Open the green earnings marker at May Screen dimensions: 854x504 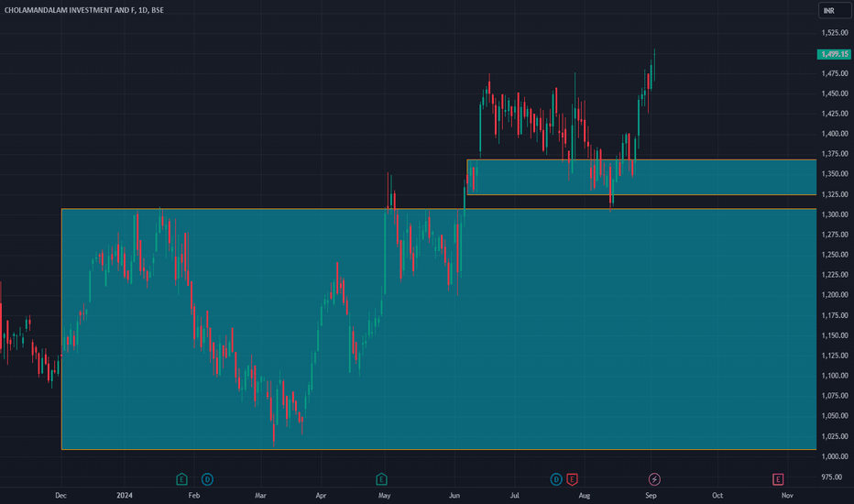(381, 479)
